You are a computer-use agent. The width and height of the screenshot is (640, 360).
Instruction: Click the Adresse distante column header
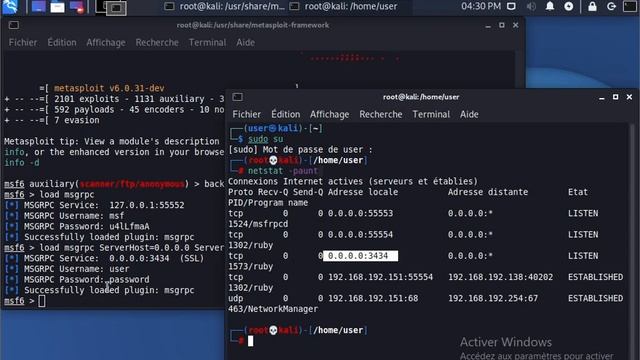point(488,192)
